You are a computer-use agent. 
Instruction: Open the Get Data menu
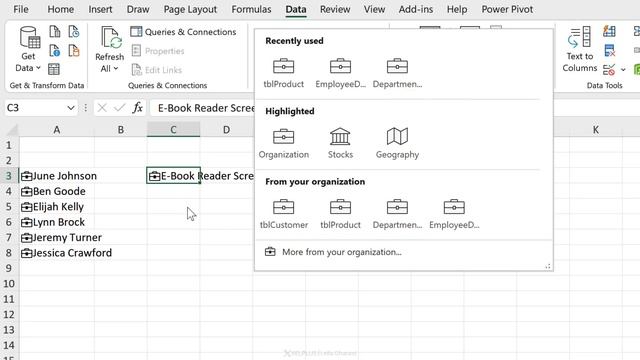pos(29,49)
